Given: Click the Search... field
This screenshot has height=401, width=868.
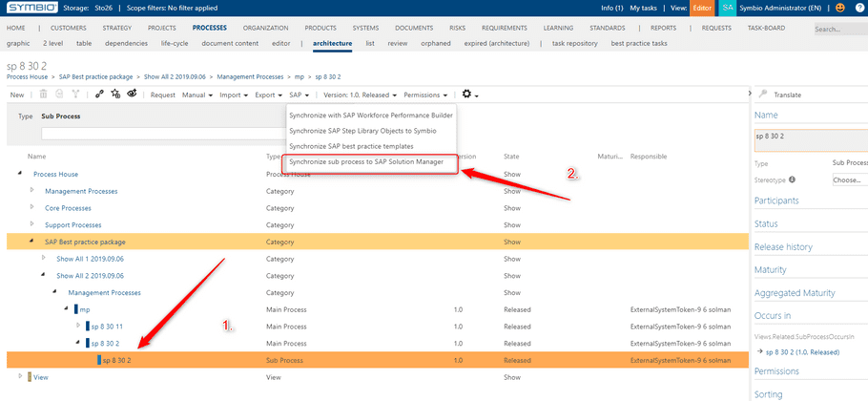Looking at the screenshot, I should (x=841, y=29).
